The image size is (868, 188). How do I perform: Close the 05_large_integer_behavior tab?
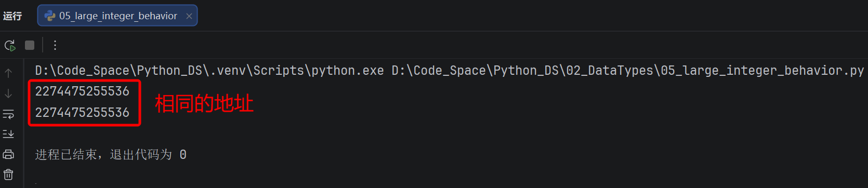pos(189,16)
